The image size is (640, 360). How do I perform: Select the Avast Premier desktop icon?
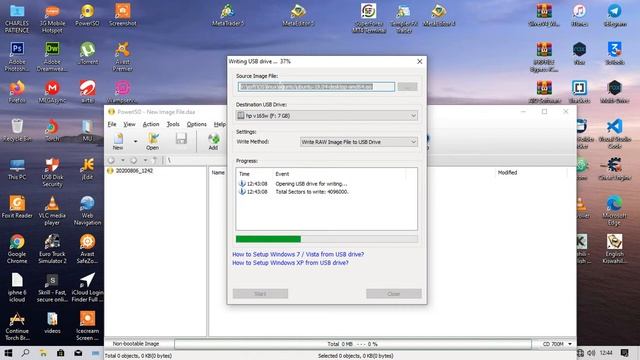point(122,56)
